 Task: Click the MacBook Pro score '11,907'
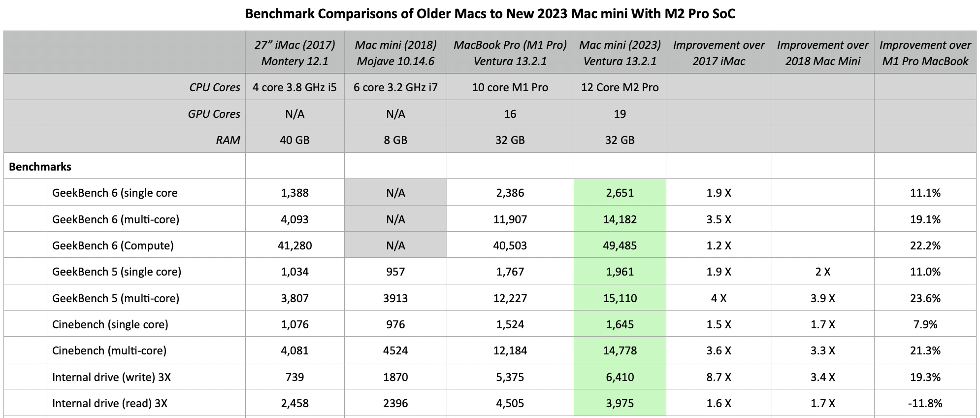click(x=510, y=219)
